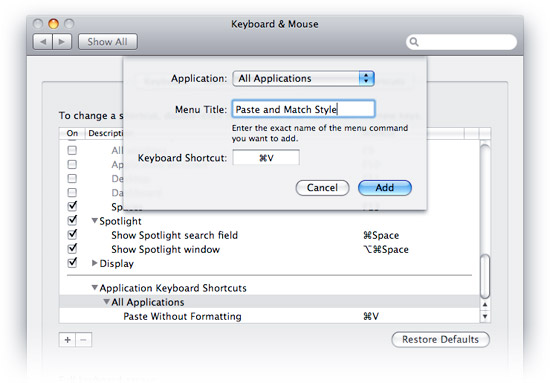Click into the Menu Title field
Image resolution: width=550 pixels, height=383 pixels.
coord(303,109)
